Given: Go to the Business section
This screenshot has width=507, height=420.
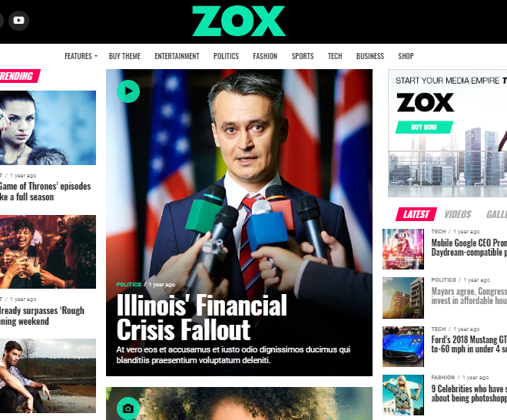Looking at the screenshot, I should pos(370,56).
